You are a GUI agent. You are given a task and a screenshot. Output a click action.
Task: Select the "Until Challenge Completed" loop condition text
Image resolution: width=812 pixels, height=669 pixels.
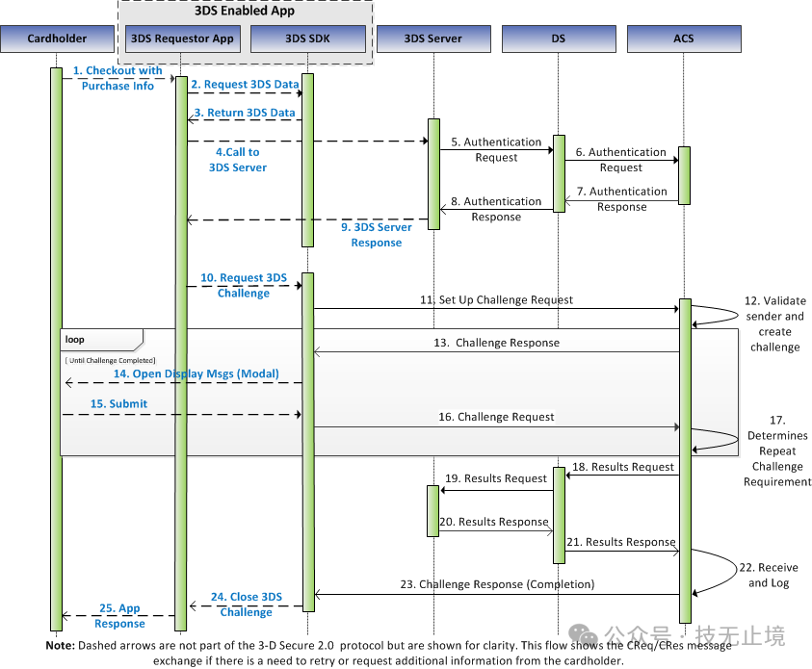tap(111, 361)
